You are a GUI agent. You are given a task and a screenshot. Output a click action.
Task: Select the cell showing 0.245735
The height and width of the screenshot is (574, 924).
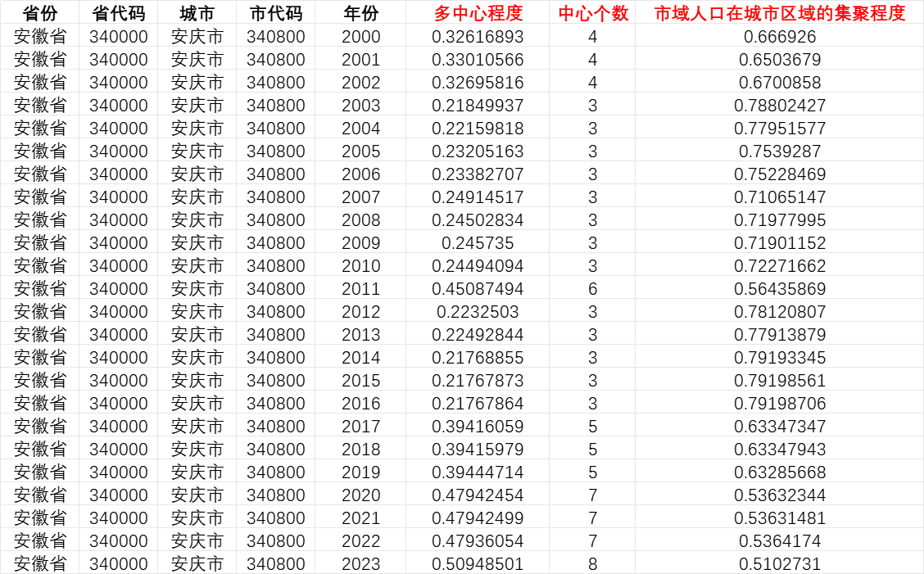click(x=478, y=243)
